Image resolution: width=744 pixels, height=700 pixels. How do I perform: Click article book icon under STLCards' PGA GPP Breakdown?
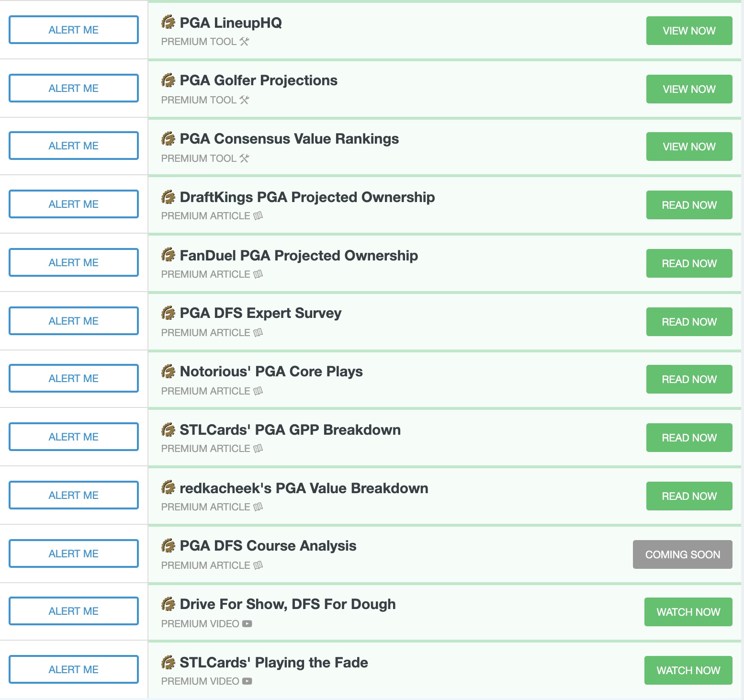(258, 449)
